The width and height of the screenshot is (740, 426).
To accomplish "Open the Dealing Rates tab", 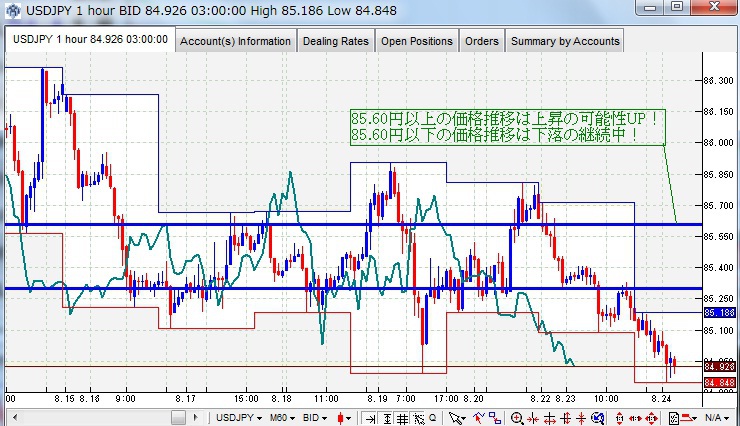I will tap(336, 41).
